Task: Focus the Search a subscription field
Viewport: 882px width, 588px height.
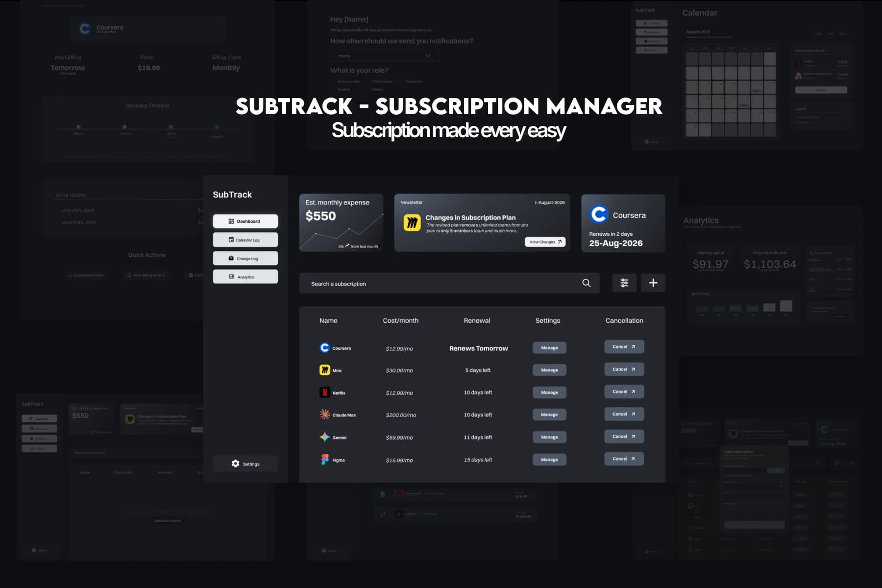Action: pyautogui.click(x=449, y=283)
